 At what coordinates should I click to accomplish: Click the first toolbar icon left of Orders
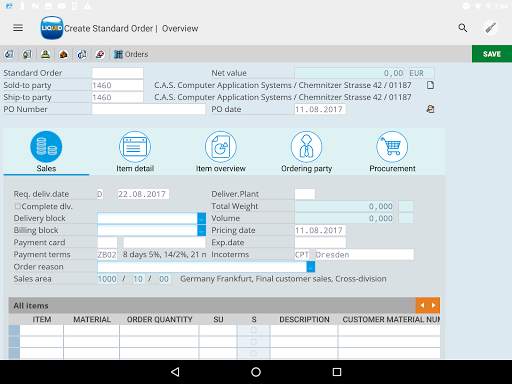9,54
